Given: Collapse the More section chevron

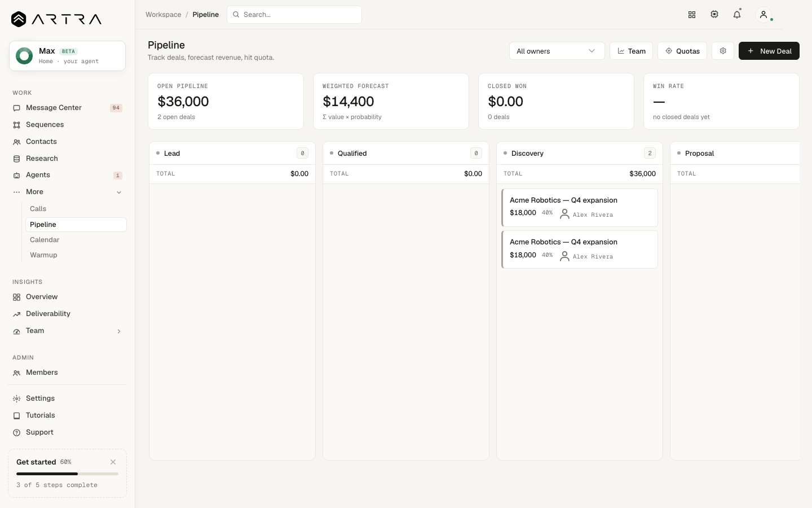Looking at the screenshot, I should pyautogui.click(x=119, y=192).
